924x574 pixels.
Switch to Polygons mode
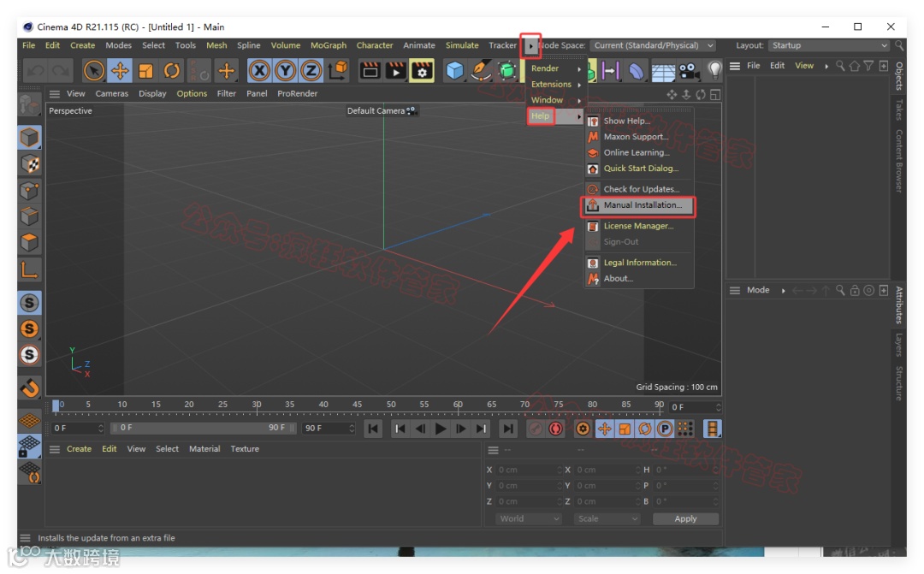[x=29, y=242]
